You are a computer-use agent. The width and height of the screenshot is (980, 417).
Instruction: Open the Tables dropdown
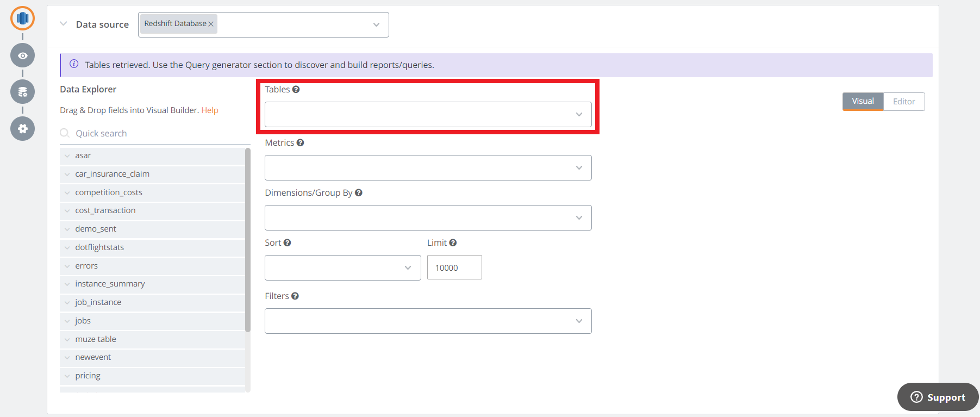pyautogui.click(x=428, y=115)
